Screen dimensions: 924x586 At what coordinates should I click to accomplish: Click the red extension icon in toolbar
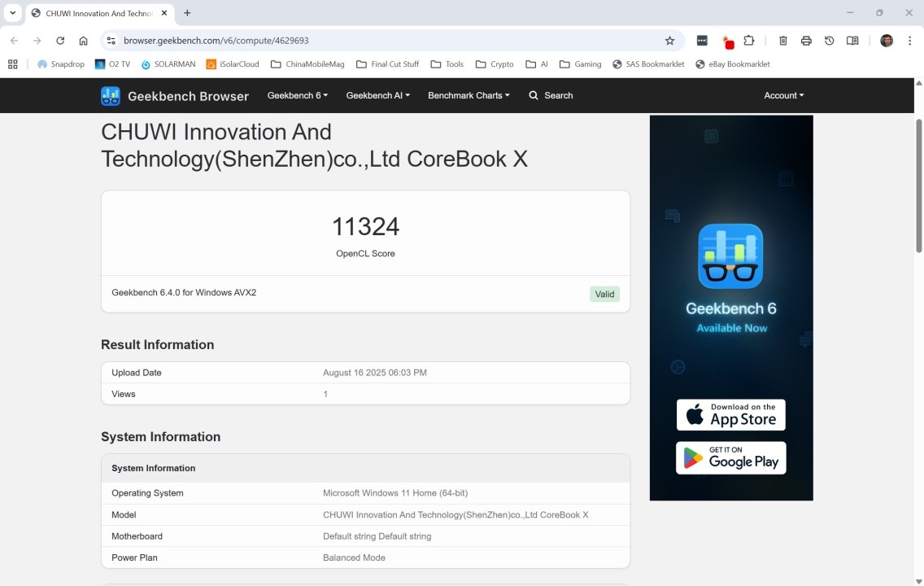pos(728,42)
